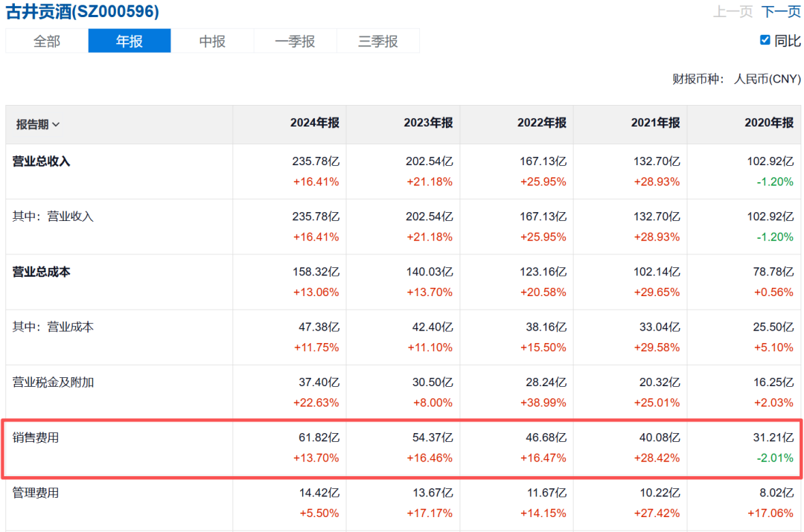The width and height of the screenshot is (804, 532).
Task: Uncheck the 同比 checkbox
Action: pyautogui.click(x=765, y=40)
